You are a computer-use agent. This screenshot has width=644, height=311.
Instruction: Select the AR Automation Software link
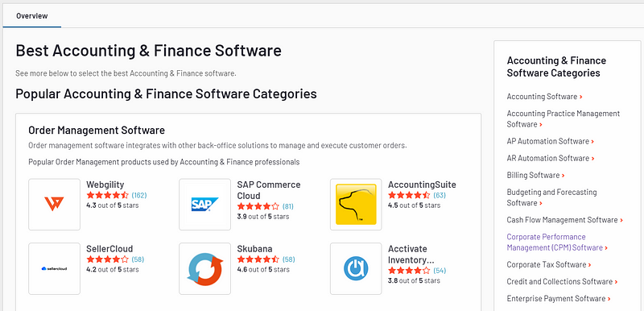(x=551, y=158)
